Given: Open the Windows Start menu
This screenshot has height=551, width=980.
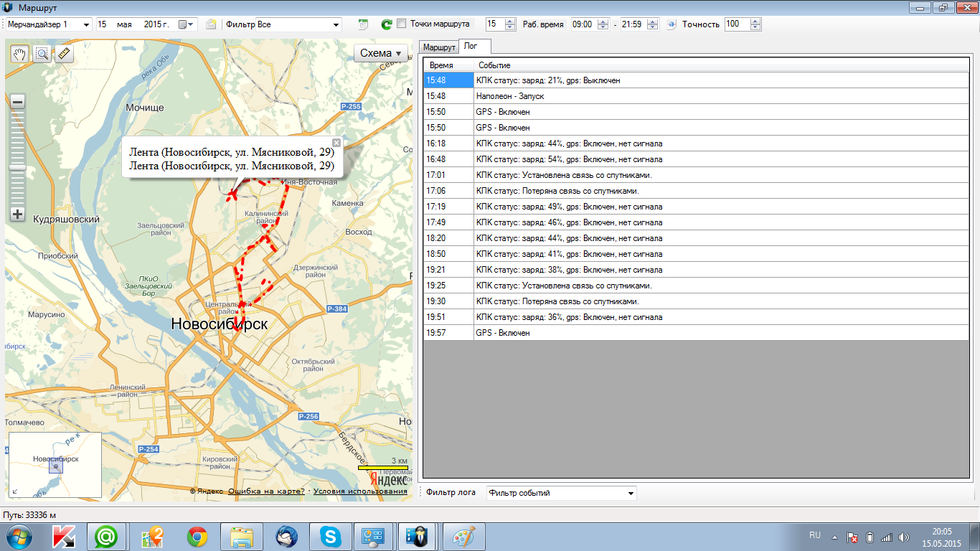Looking at the screenshot, I should coord(19,537).
